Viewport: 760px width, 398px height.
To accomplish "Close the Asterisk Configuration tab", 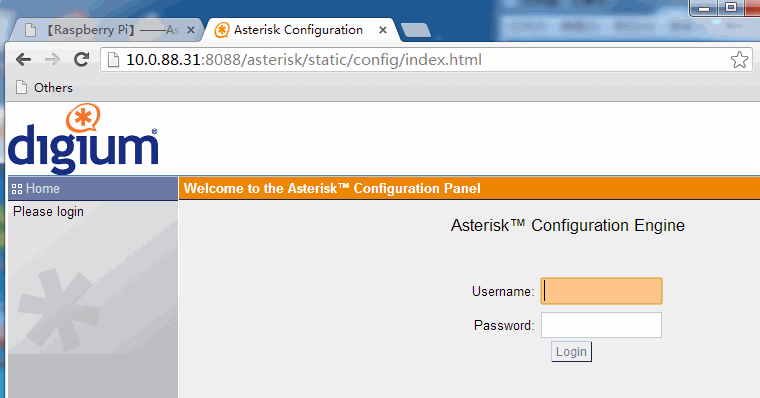I will click(x=383, y=30).
